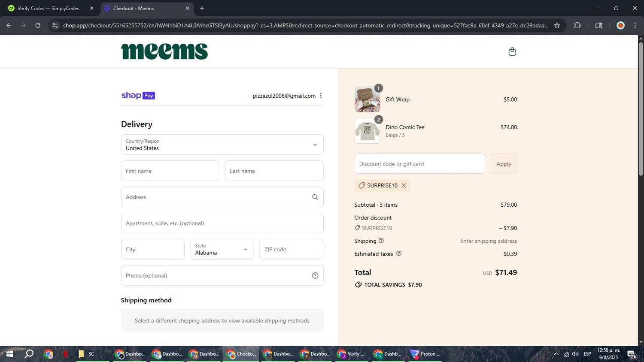
Task: Bookmark this page with the star icon
Action: point(557,25)
